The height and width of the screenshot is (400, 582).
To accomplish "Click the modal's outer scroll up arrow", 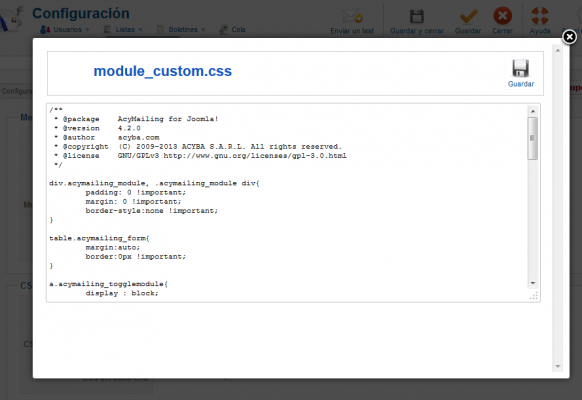I will tap(558, 50).
